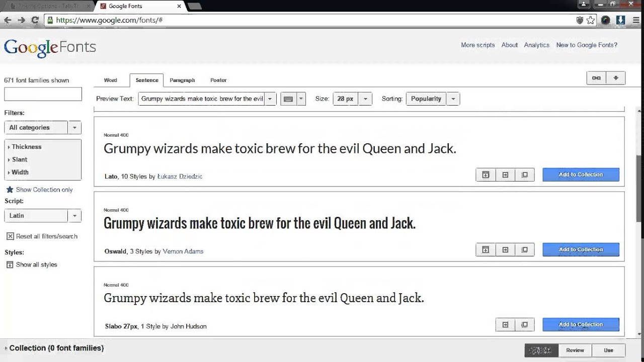Open the More scripts link
644x362 pixels.
(478, 45)
